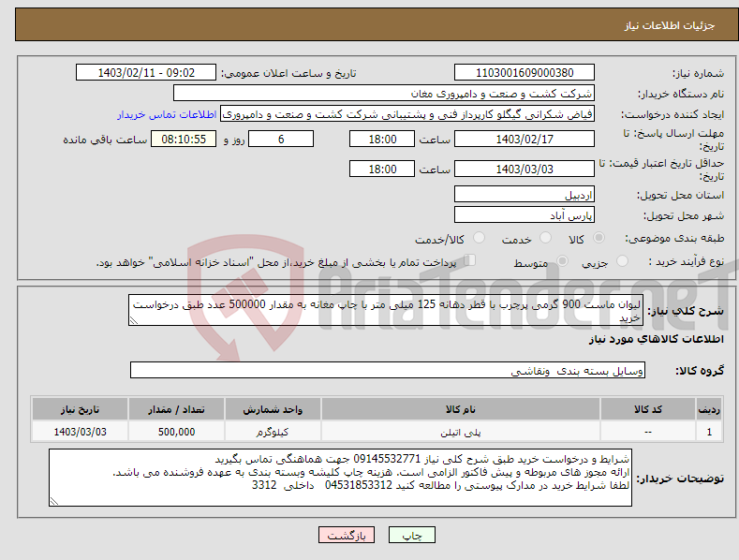Click the بازگشت back button
This screenshot has height=560, width=739.
click(x=347, y=535)
